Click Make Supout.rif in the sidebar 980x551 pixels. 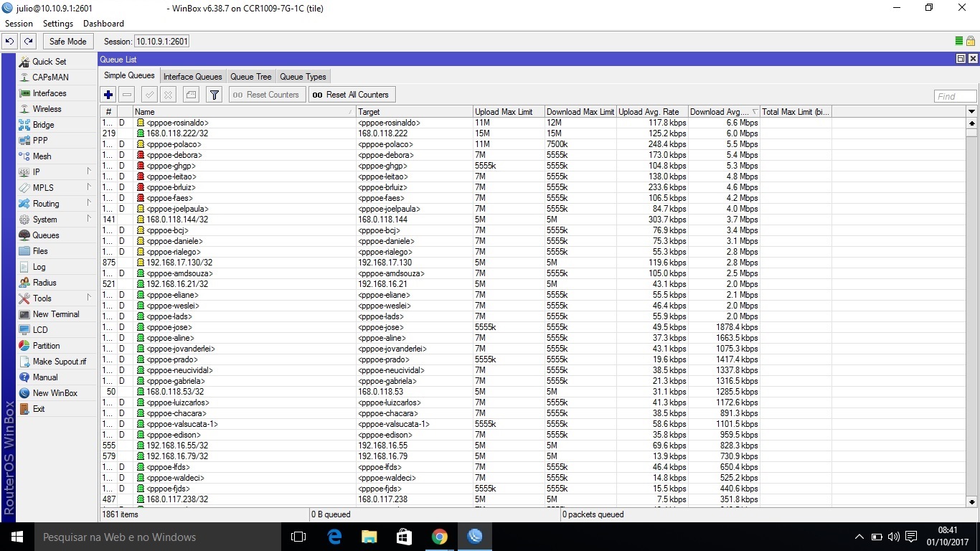(x=59, y=362)
